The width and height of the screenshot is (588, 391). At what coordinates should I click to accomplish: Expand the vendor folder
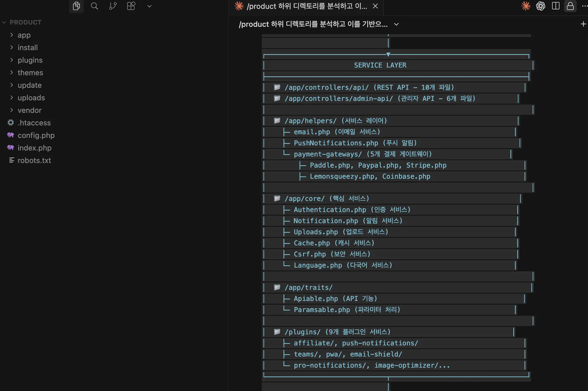pyautogui.click(x=30, y=110)
